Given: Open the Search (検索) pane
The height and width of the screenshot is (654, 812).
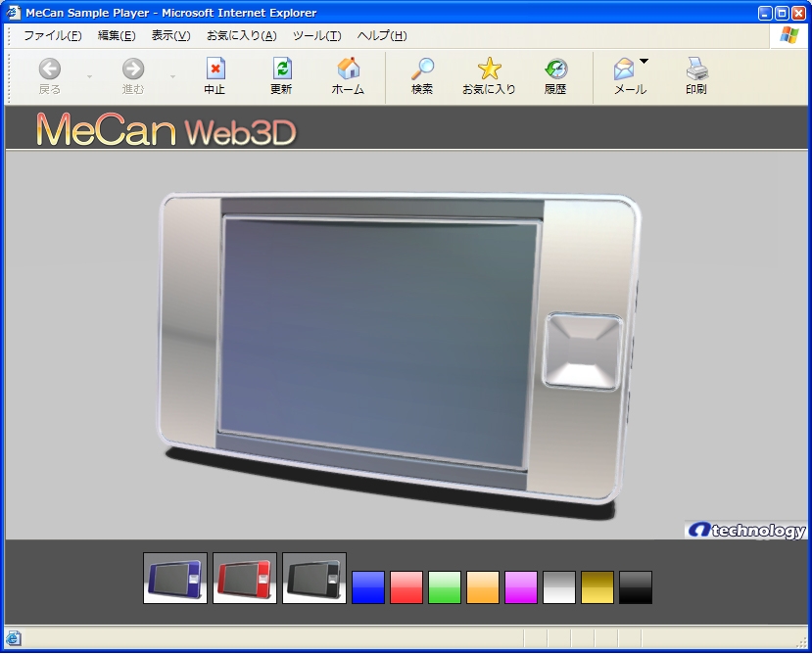Looking at the screenshot, I should pyautogui.click(x=422, y=76).
